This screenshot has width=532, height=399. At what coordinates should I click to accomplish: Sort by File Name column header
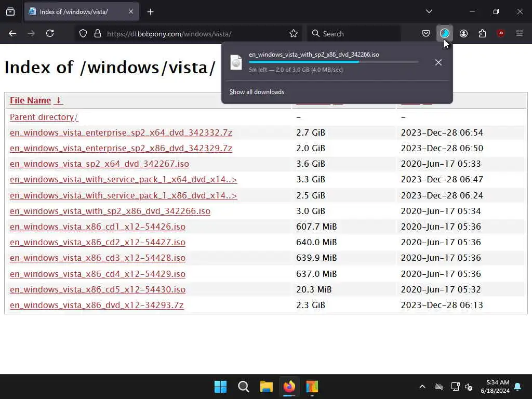pyautogui.click(x=36, y=100)
